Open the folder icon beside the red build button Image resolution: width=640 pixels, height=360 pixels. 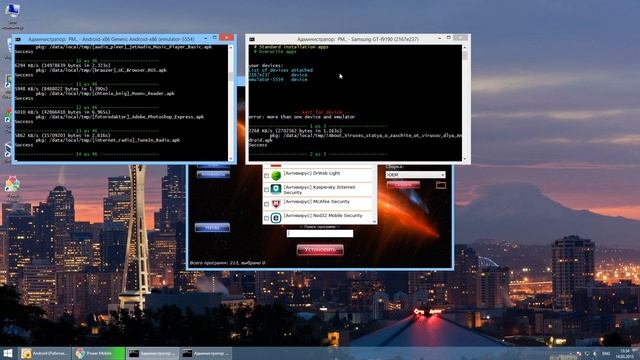[440, 185]
